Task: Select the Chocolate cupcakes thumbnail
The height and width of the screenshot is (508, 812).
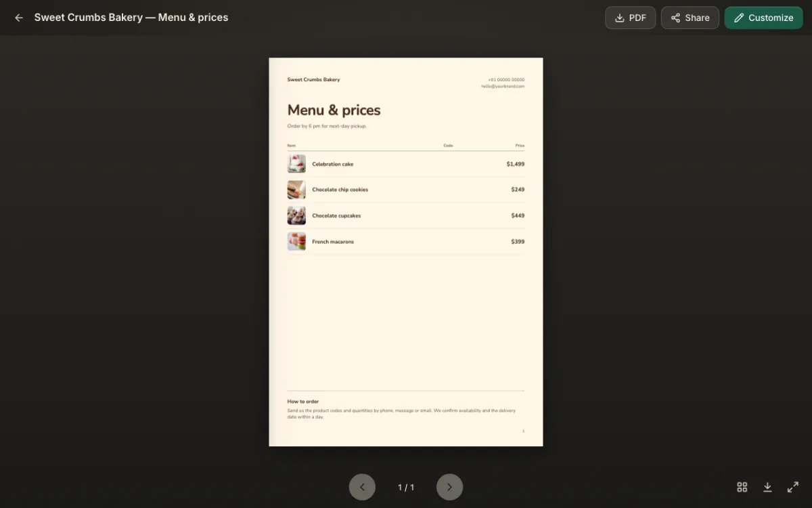Action: pos(296,215)
